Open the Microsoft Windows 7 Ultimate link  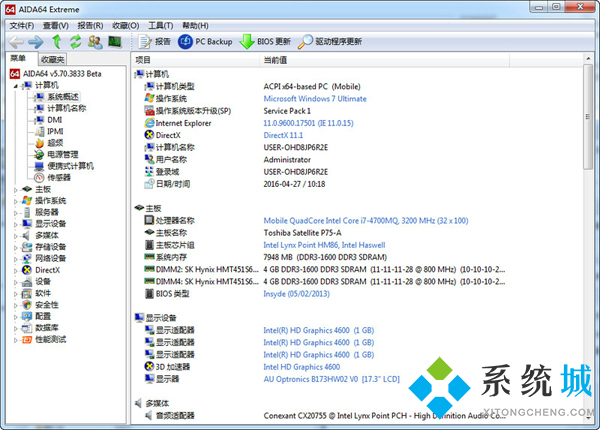(315, 99)
